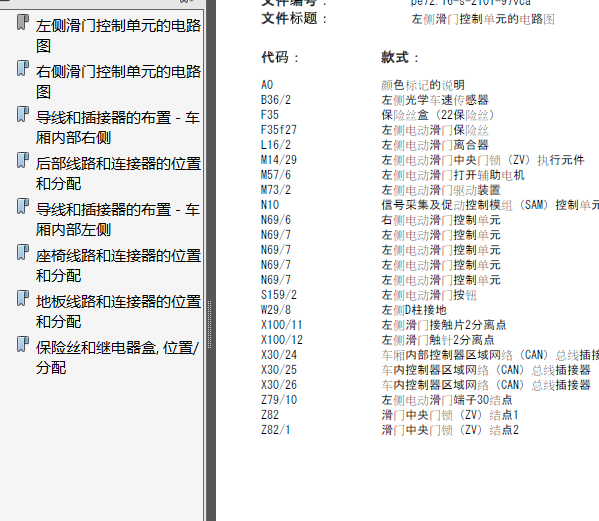Select bookmark 地板线路和连接器的位置和分配

pyautogui.click(x=118, y=311)
